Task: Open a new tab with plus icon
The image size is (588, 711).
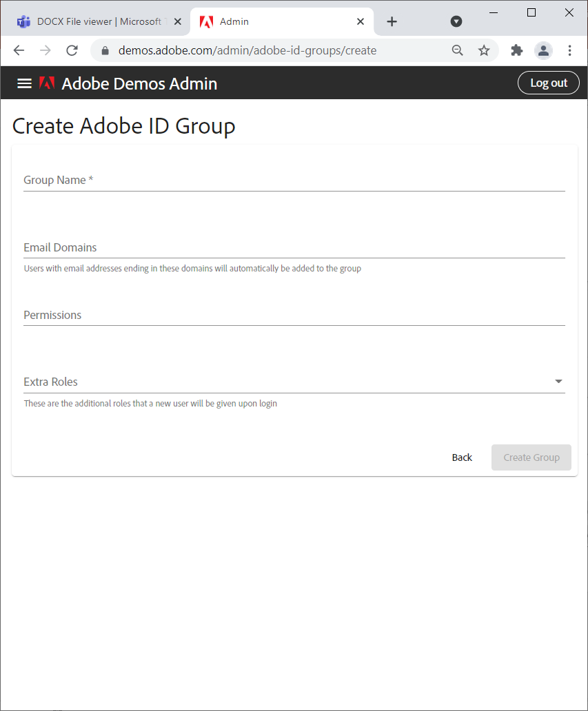Action: [x=392, y=21]
